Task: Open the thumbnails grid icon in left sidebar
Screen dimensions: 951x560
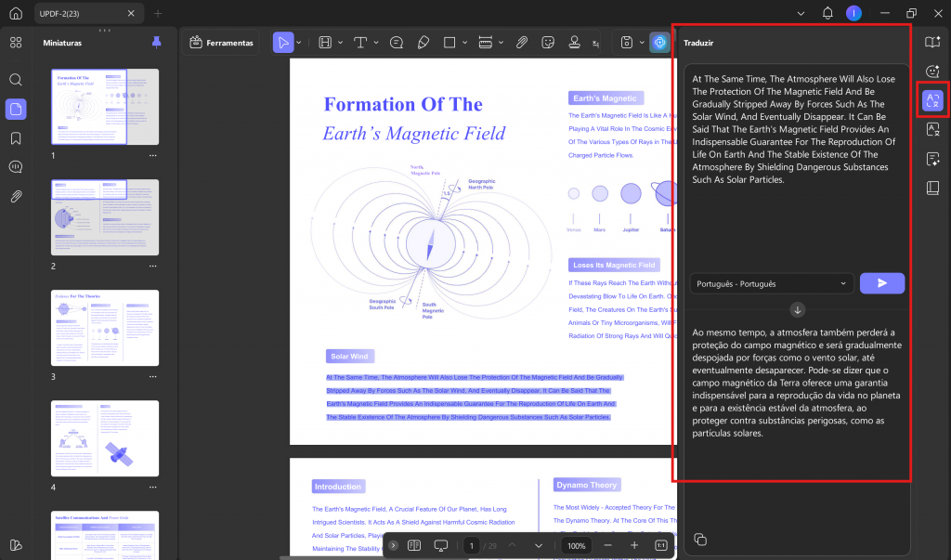Action: (x=16, y=43)
